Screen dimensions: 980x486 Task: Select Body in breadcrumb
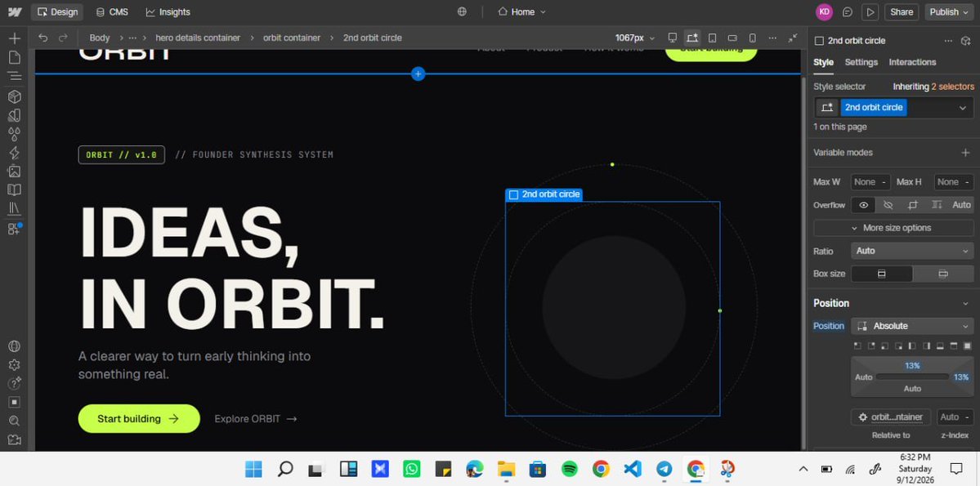(100, 38)
